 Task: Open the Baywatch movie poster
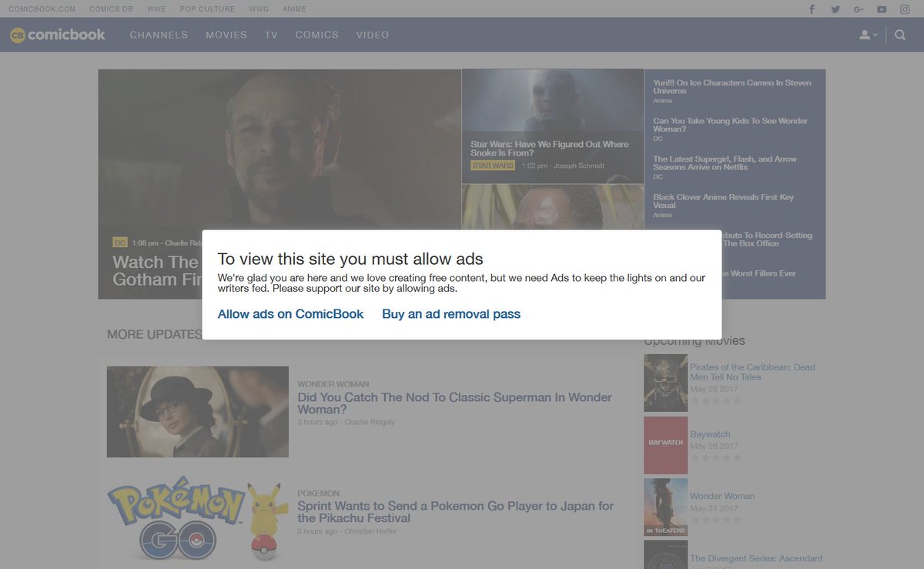(x=665, y=445)
